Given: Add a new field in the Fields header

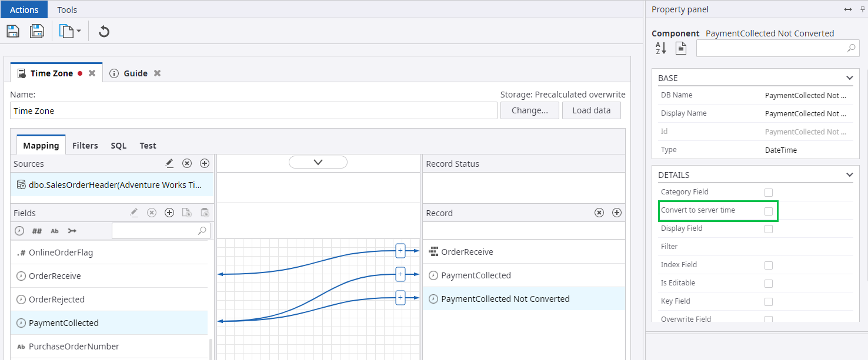Looking at the screenshot, I should point(169,213).
